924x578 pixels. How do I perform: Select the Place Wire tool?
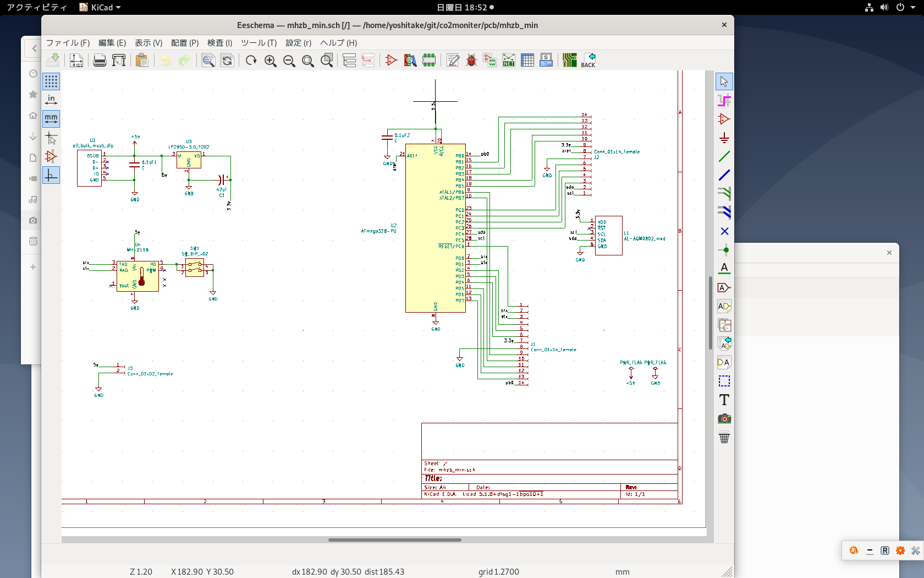pyautogui.click(x=724, y=156)
